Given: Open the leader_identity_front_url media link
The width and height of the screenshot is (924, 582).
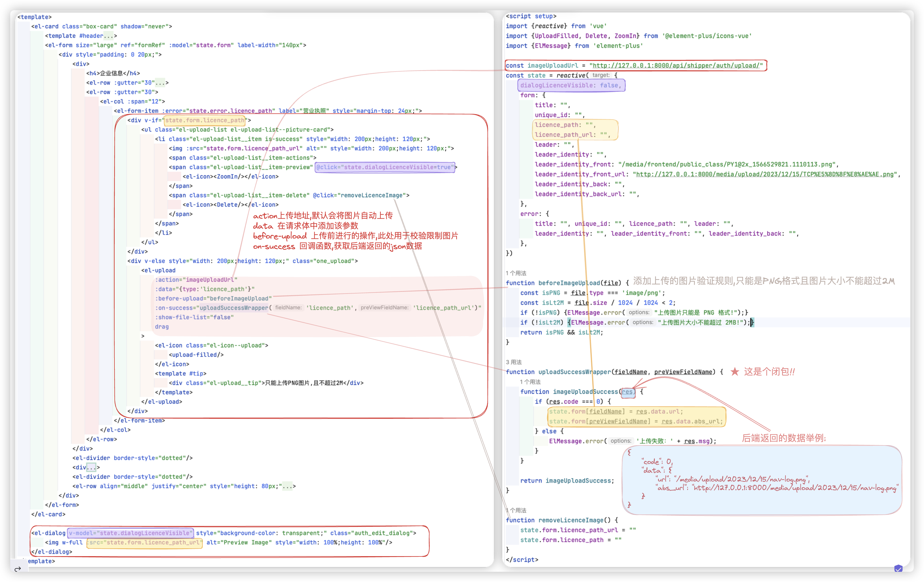Looking at the screenshot, I should click(x=765, y=174).
